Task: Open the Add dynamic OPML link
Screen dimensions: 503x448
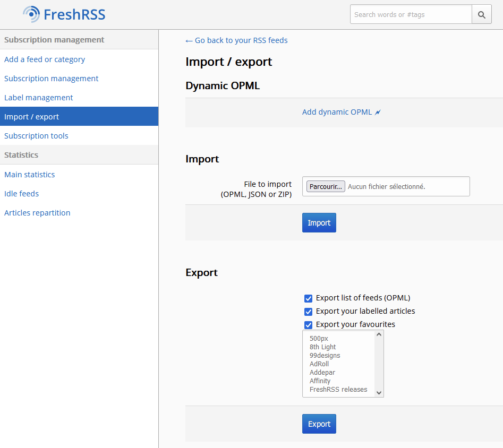Action: (337, 113)
